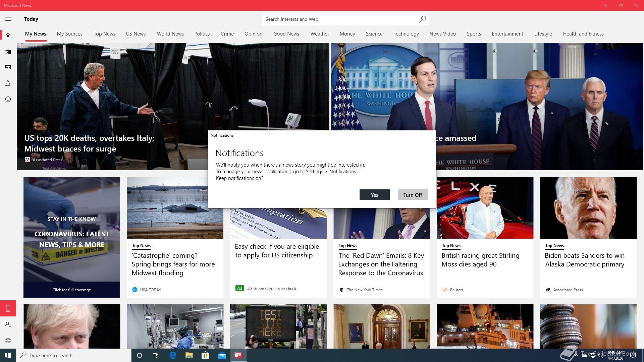Switch to the Entertainment tab
The height and width of the screenshot is (362, 644).
point(507,34)
